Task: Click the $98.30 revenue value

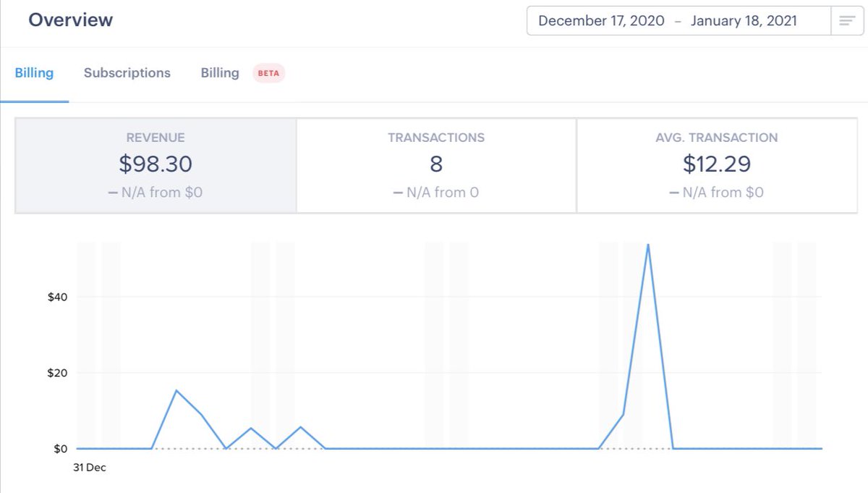Action: pos(156,164)
